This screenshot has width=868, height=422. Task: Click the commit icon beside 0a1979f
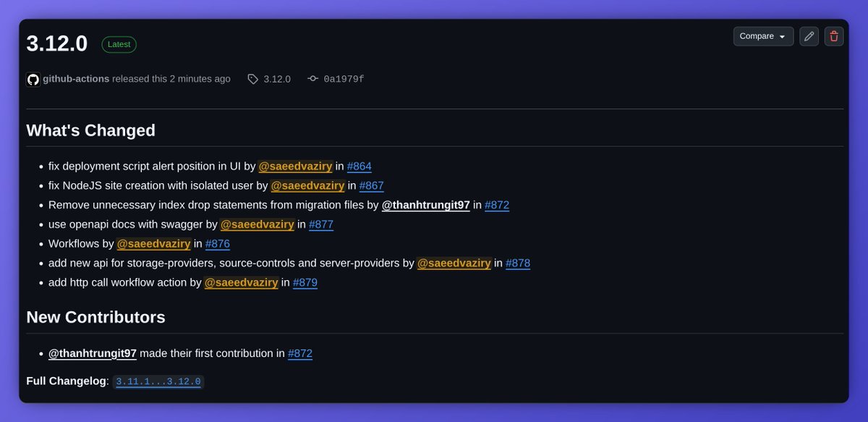click(312, 79)
